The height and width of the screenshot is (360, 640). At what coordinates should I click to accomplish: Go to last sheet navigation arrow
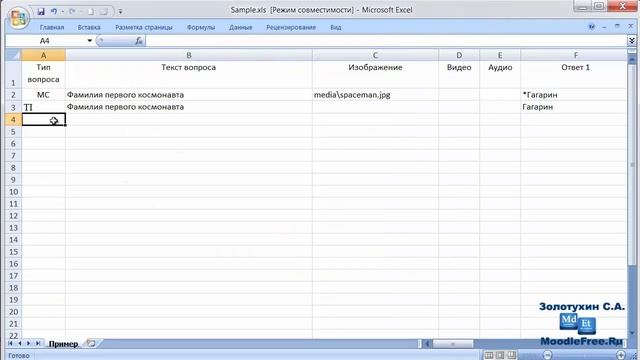[x=38, y=344]
